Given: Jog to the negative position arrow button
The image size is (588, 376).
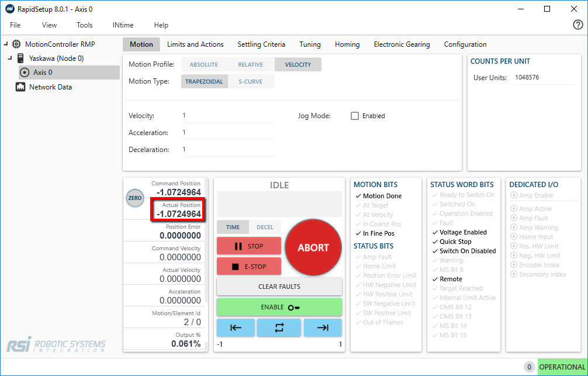Looking at the screenshot, I should 236,327.
